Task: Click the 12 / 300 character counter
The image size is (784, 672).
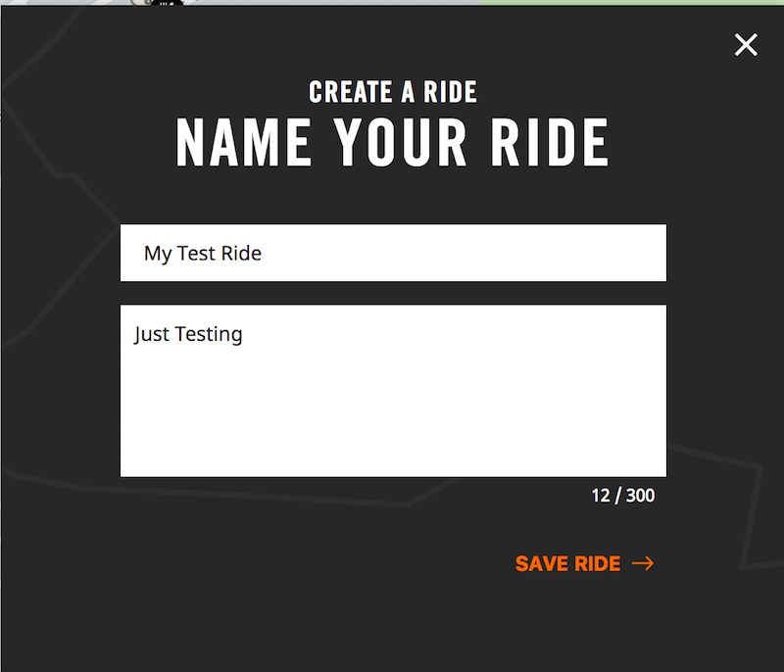Action: coord(622,496)
